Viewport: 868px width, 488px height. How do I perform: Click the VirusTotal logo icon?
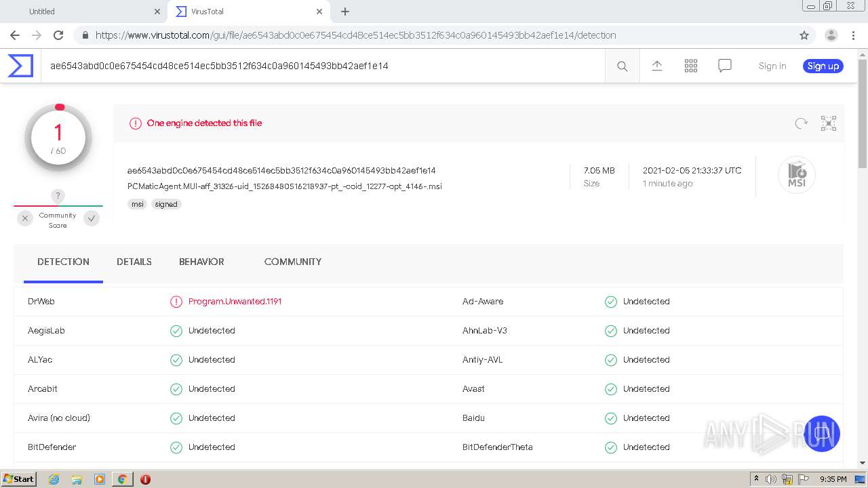coord(20,66)
